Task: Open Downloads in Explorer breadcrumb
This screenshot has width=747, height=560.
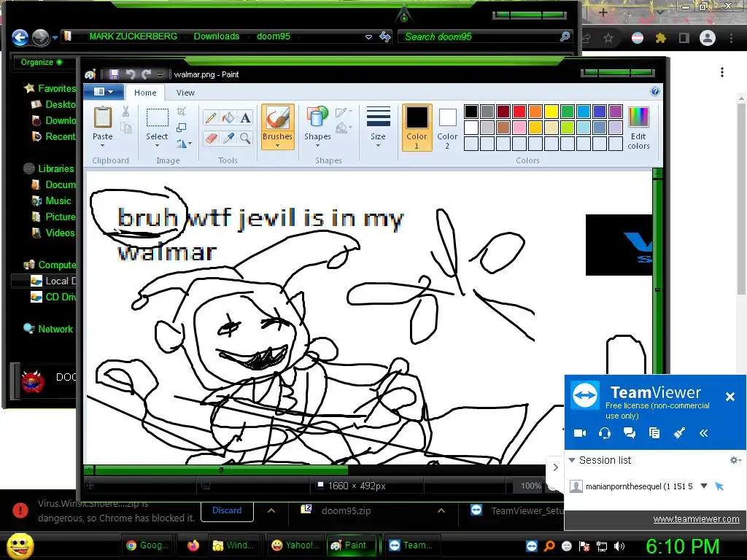Action: point(216,36)
